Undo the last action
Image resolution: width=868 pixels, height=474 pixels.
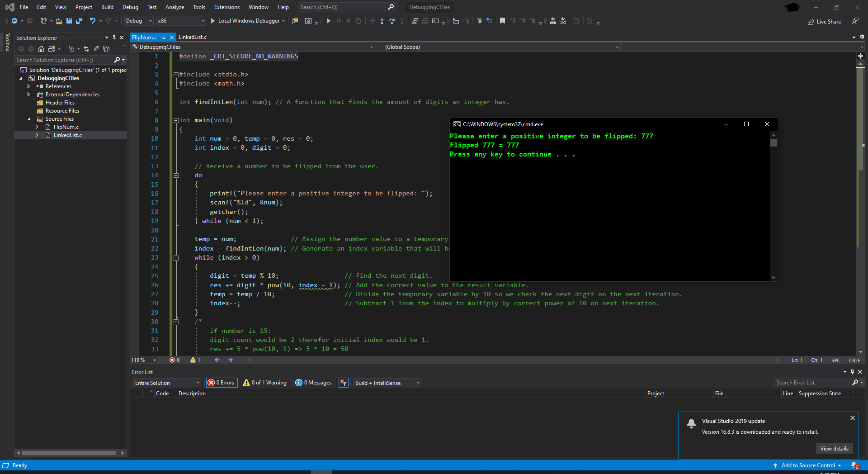tap(93, 21)
